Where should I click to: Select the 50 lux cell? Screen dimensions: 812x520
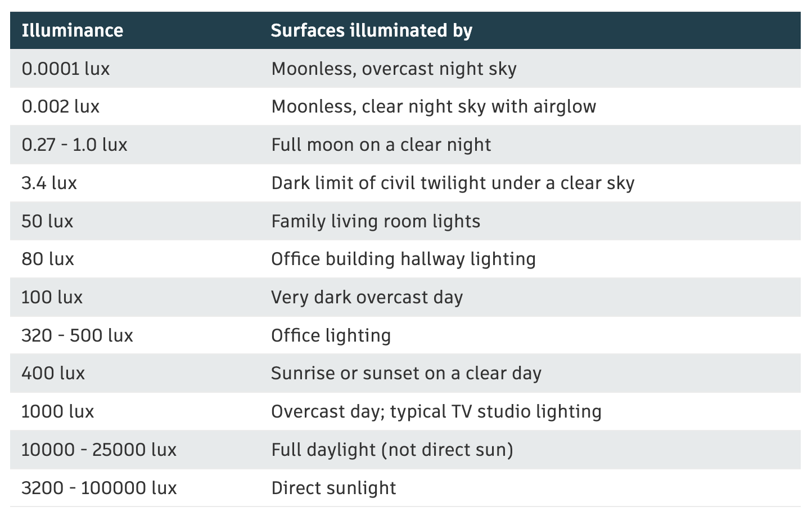coord(47,221)
